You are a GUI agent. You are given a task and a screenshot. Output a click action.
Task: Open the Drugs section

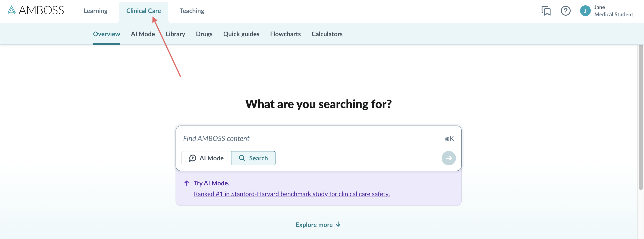[x=204, y=34]
